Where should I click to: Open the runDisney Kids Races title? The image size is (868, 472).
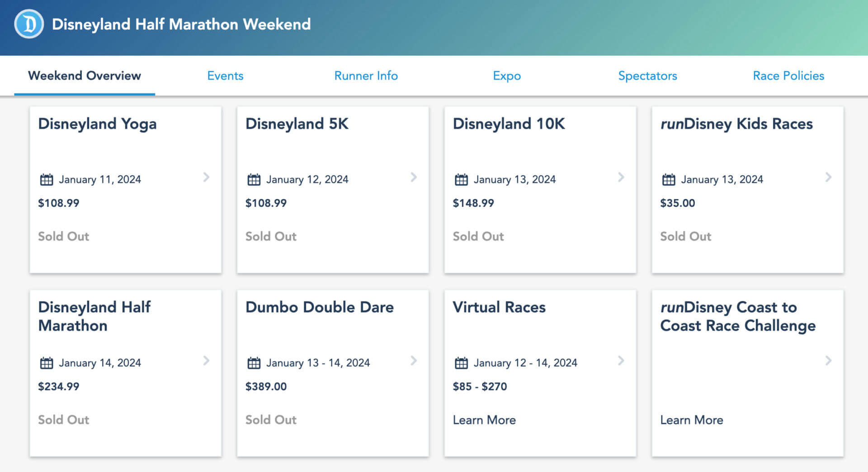[x=736, y=124]
